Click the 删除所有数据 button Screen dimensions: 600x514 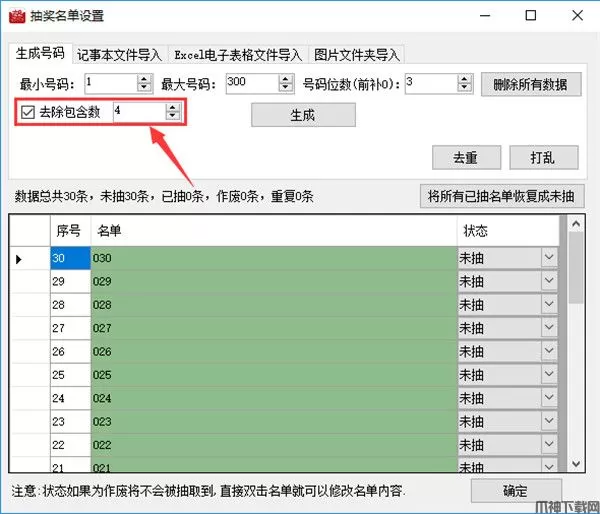point(531,85)
